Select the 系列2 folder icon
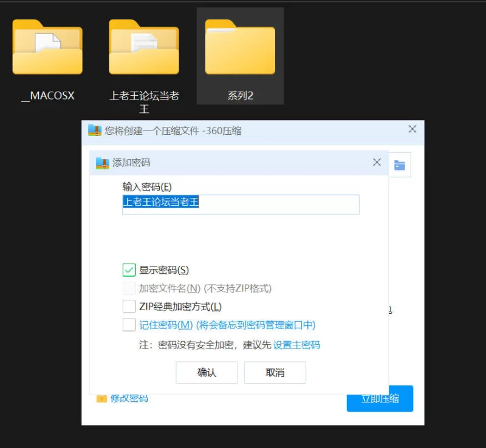This screenshot has width=486, height=448. point(240,47)
